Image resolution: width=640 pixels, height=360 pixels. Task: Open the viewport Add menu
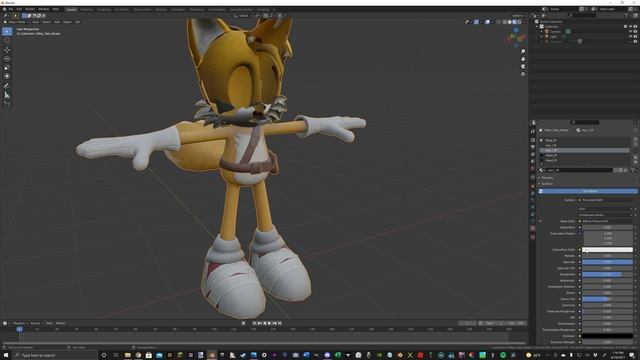pyautogui.click(x=57, y=22)
